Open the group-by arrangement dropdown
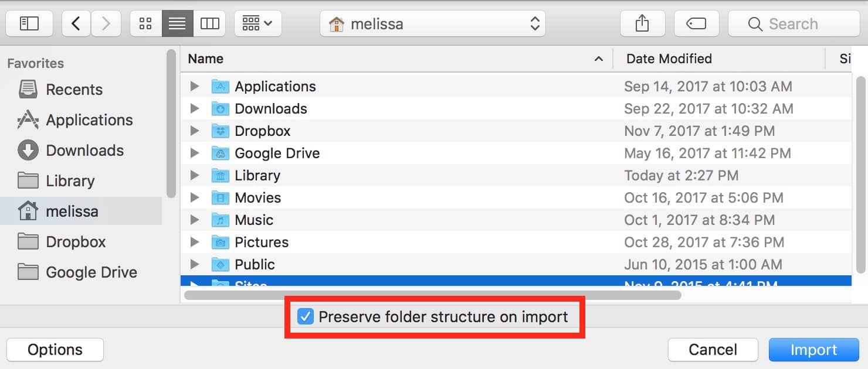The width and height of the screenshot is (868, 369). (257, 23)
